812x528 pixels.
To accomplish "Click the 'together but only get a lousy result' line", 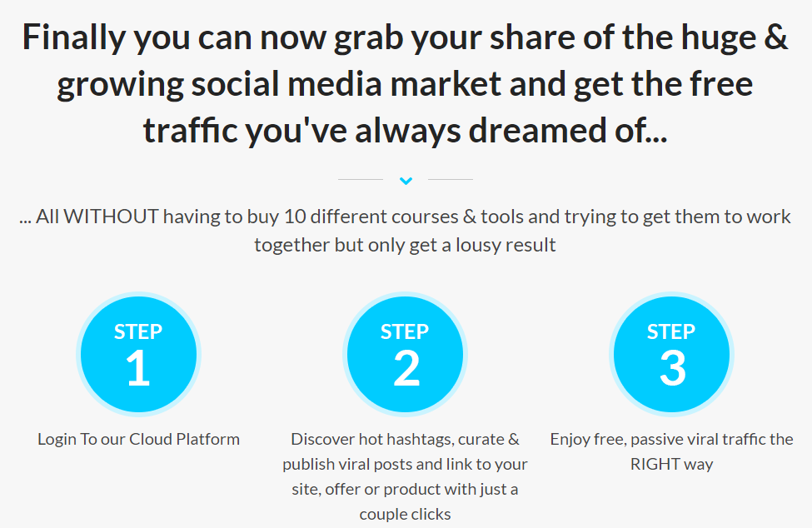I will click(x=405, y=245).
